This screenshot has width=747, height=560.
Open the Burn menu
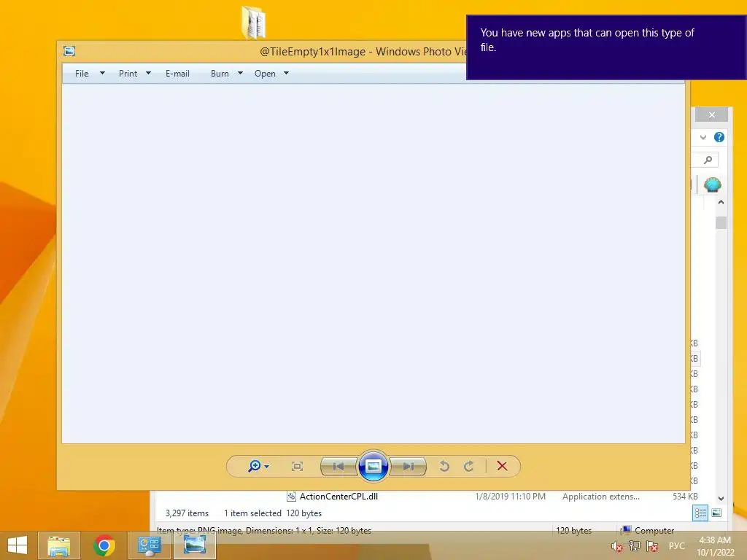click(x=220, y=74)
